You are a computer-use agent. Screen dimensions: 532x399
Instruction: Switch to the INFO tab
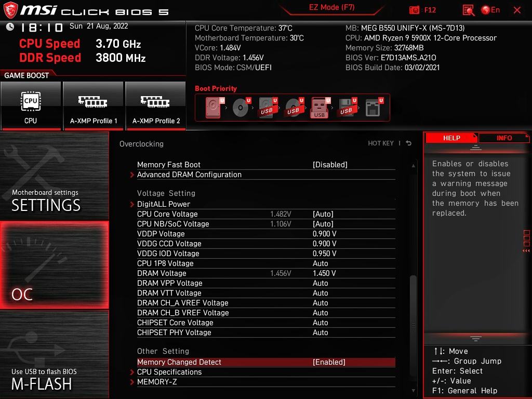coord(504,138)
